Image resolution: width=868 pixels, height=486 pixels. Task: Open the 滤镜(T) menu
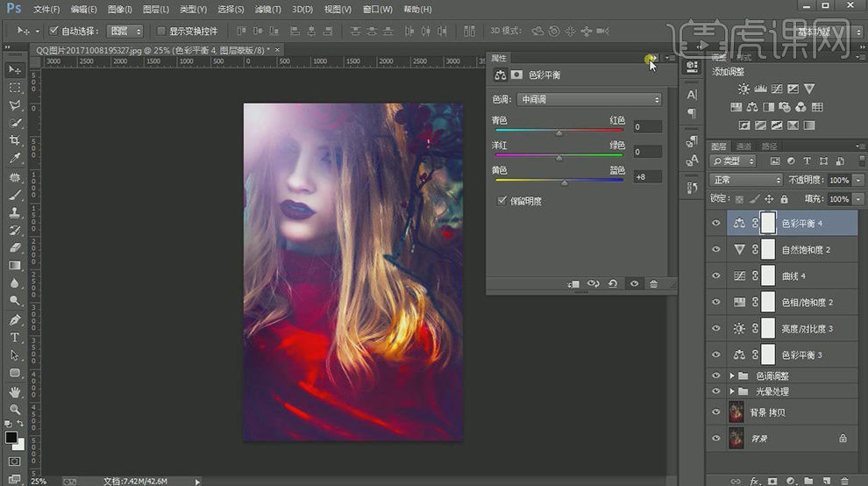click(x=267, y=10)
